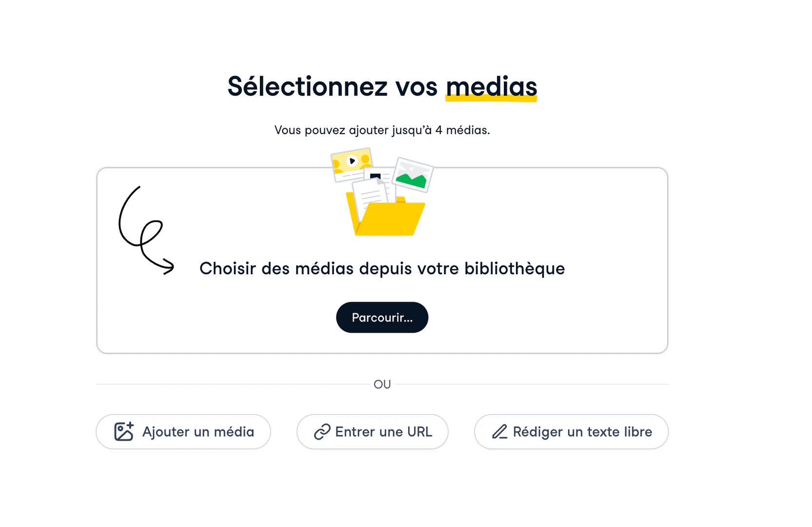
Task: Click the Ajouter un média label
Action: click(198, 432)
